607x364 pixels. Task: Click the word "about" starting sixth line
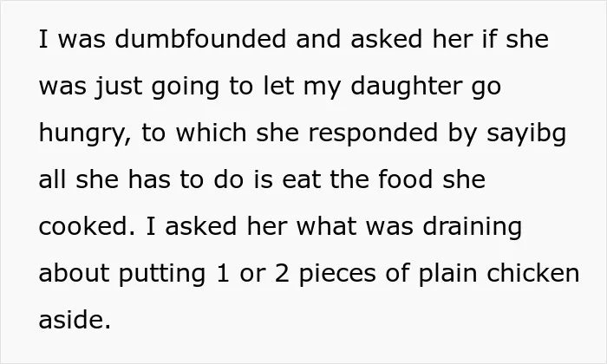pos(74,273)
